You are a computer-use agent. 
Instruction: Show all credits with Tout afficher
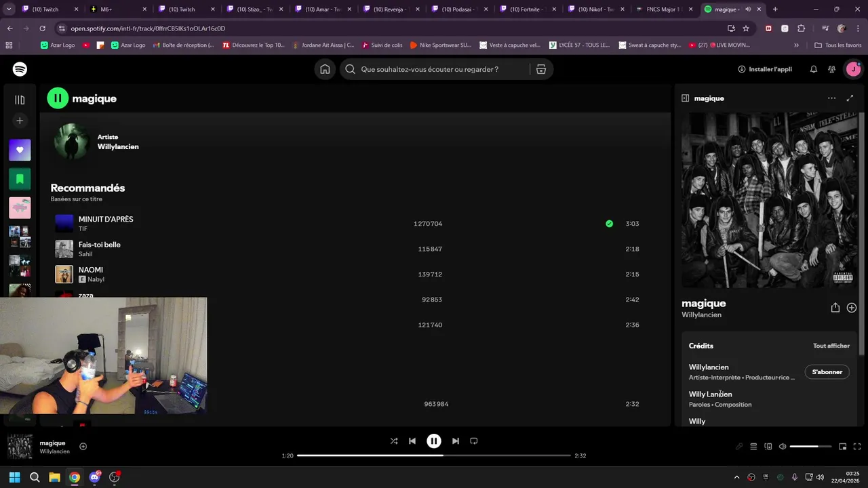(x=831, y=346)
